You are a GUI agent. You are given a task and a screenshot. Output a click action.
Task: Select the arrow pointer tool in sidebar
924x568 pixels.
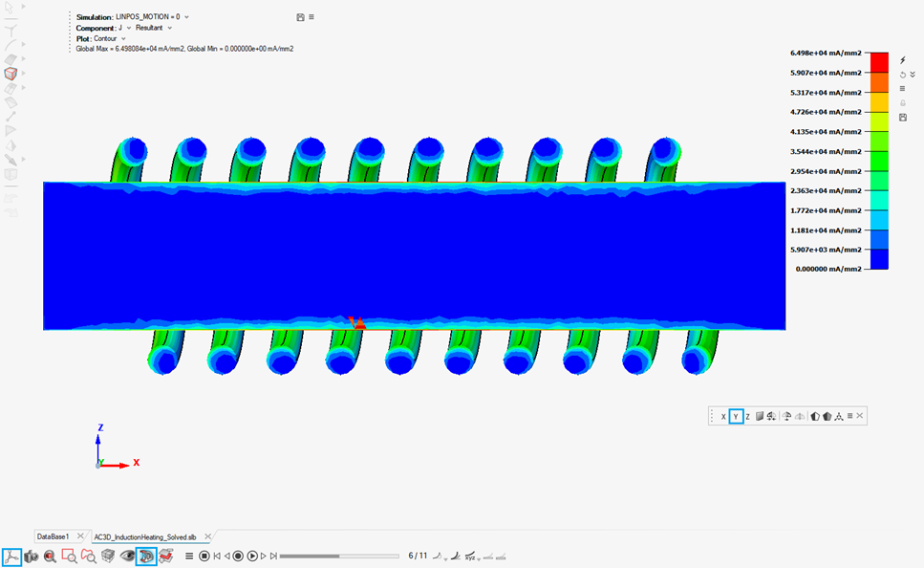[x=10, y=8]
